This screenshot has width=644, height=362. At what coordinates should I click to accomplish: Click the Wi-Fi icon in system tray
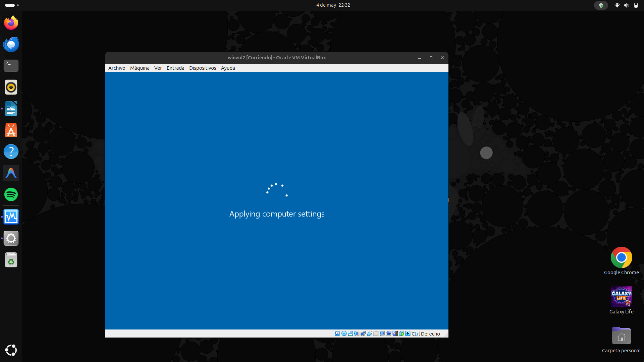pos(617,5)
